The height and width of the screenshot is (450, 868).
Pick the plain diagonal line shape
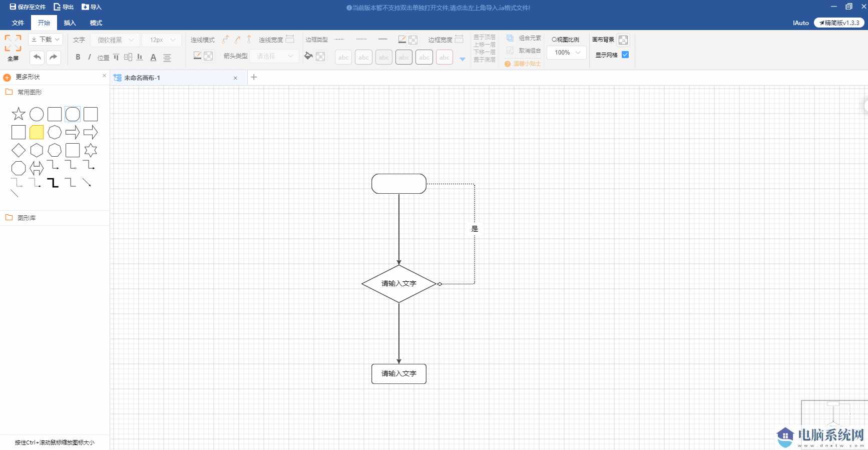click(15, 194)
